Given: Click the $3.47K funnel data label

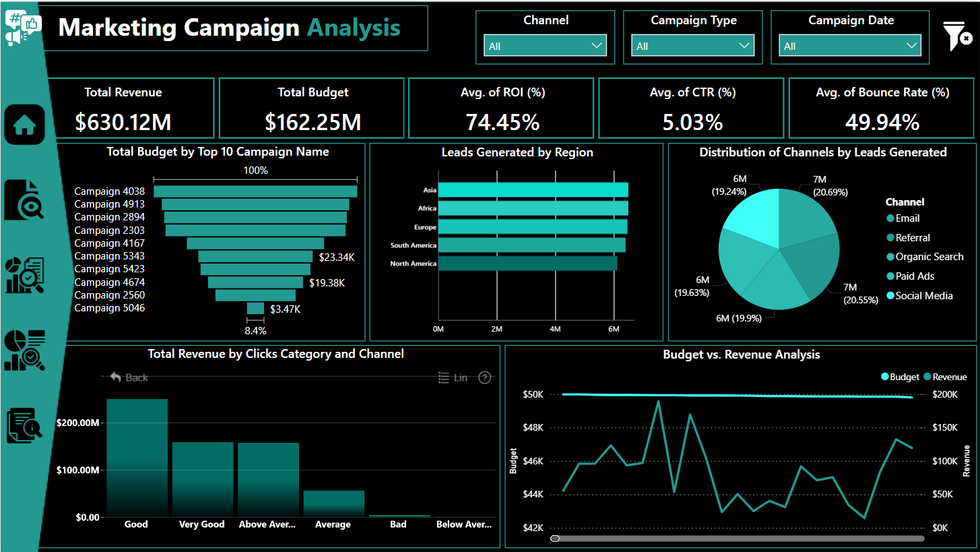Looking at the screenshot, I should pyautogui.click(x=285, y=309).
